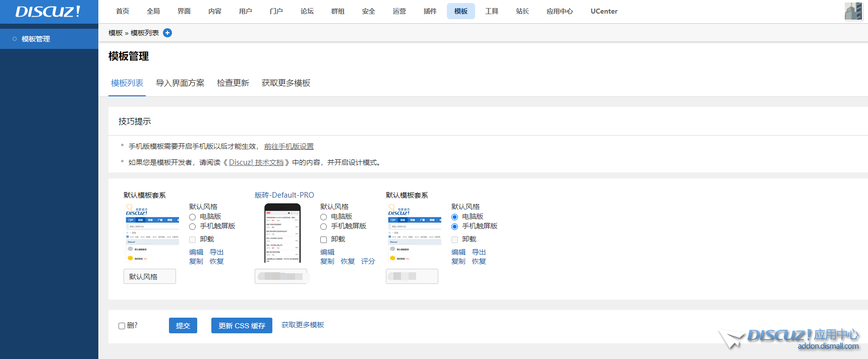Open the 首页 menu
This screenshot has height=359, width=868.
pos(123,11)
